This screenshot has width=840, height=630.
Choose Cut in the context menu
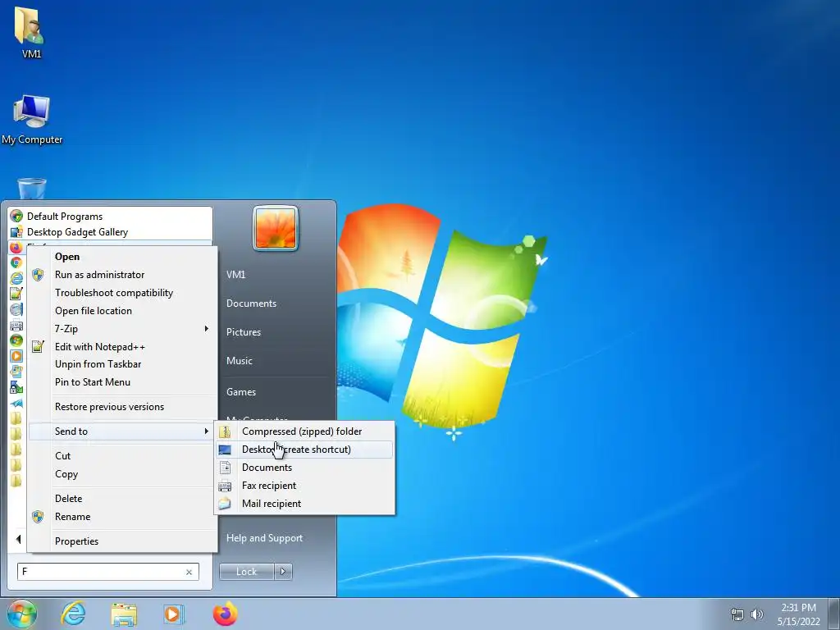pos(123,456)
